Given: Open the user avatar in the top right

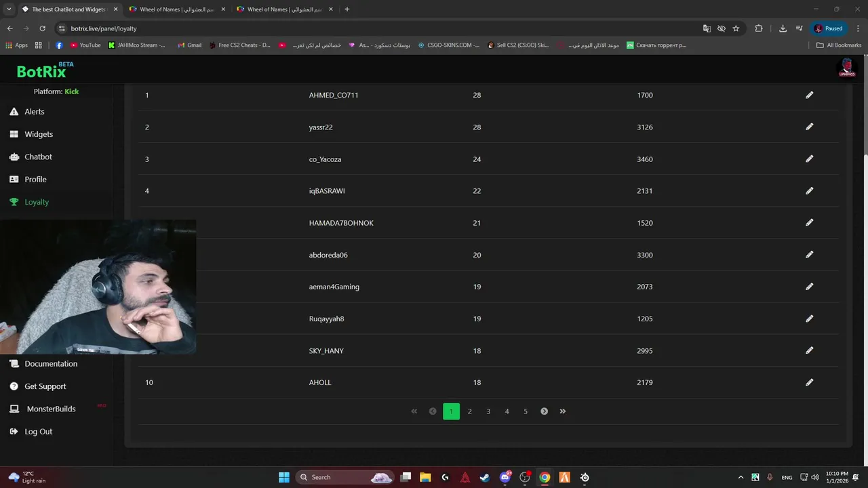Looking at the screenshot, I should click(846, 68).
